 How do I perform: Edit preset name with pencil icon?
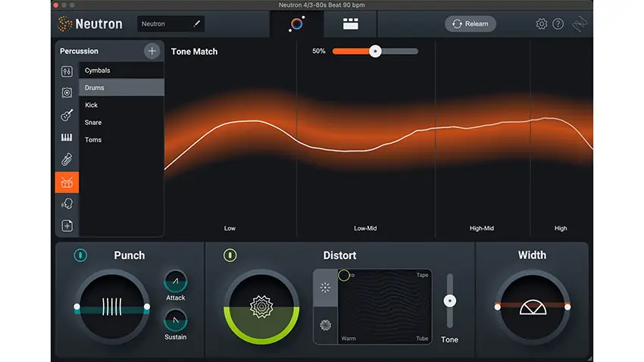coord(197,23)
